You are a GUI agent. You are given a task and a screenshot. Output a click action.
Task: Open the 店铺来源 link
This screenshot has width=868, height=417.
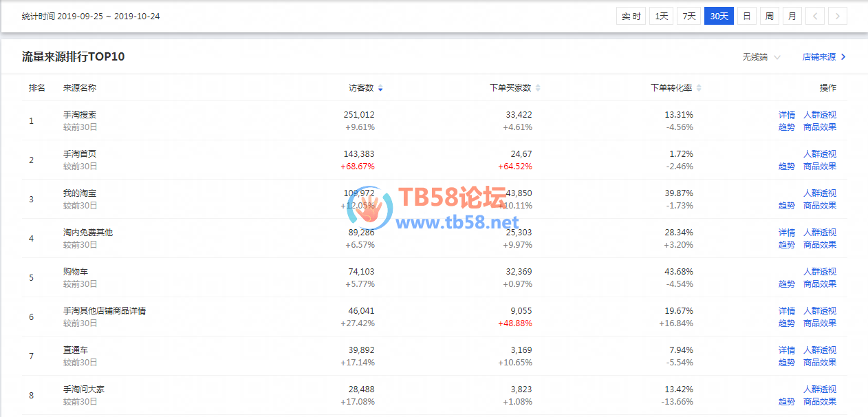pos(824,57)
